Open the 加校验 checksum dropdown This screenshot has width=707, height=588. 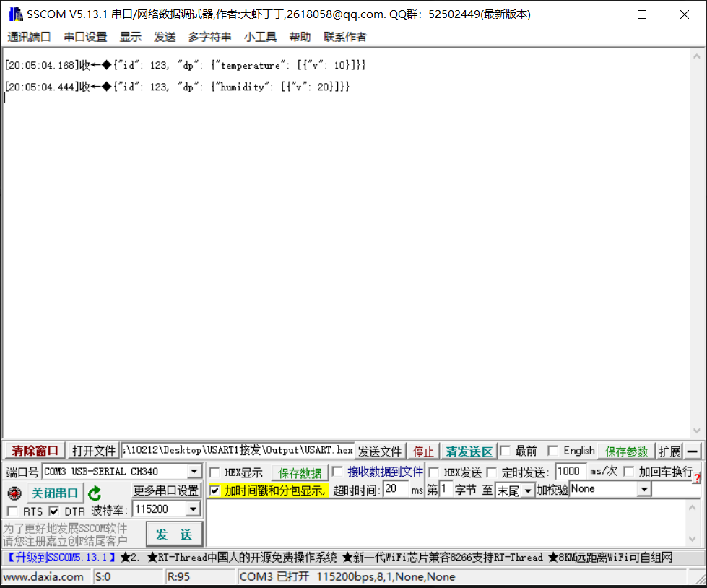644,489
